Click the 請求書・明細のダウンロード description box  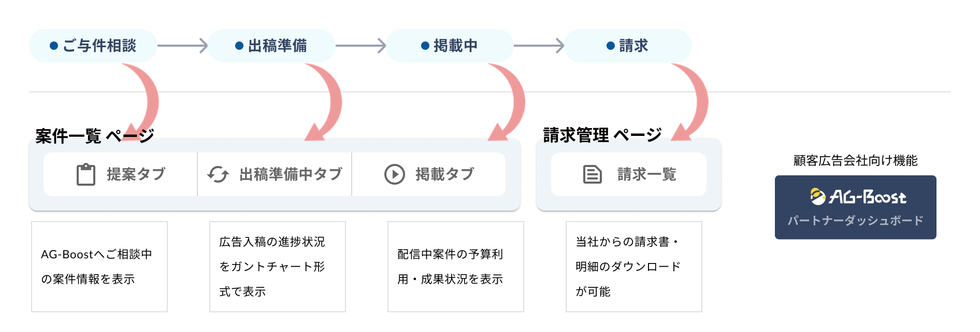(633, 267)
